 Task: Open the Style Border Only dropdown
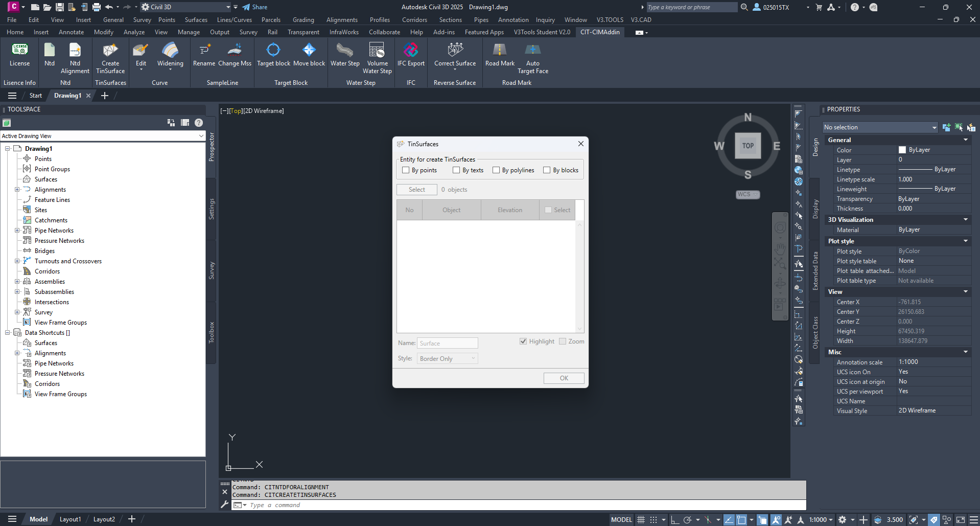(x=448, y=359)
